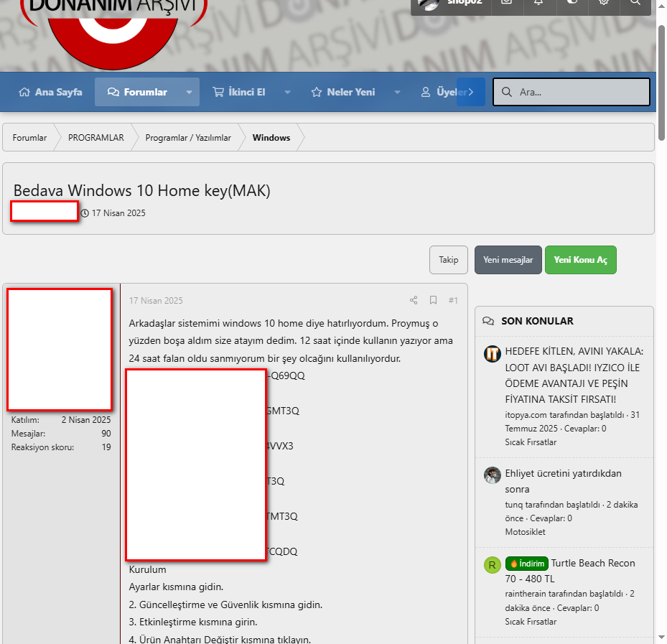Click the clock icon beside 17 Nisan 2025
Viewport: 667px width, 644px height.
[85, 213]
